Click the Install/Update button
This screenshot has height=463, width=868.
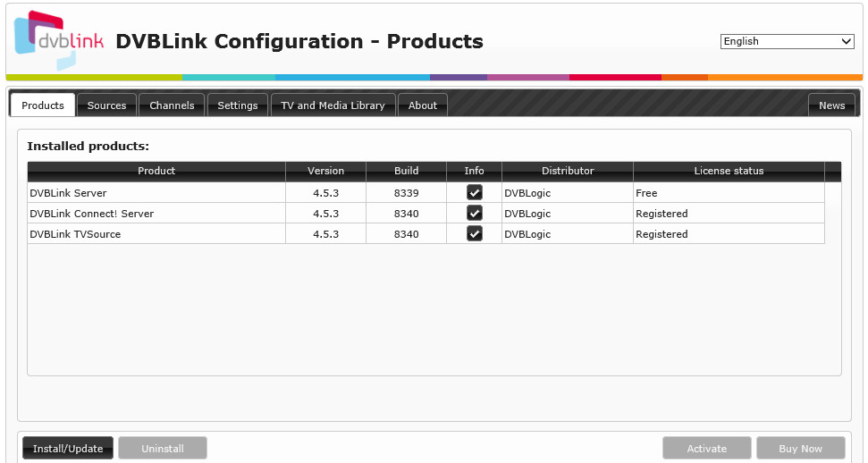pos(68,448)
